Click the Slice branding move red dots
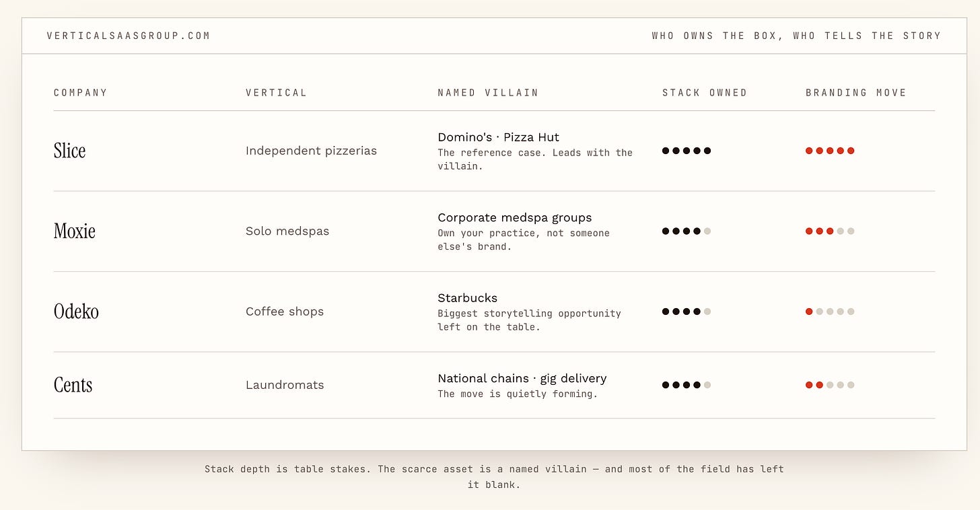Viewport: 980px width, 510px height. (830, 151)
